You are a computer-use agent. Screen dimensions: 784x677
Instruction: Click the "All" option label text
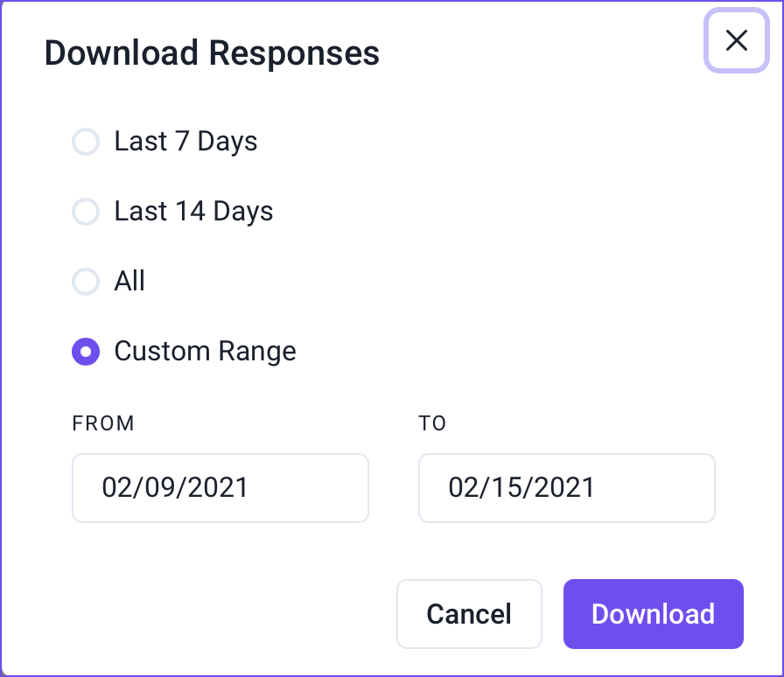pos(129,282)
